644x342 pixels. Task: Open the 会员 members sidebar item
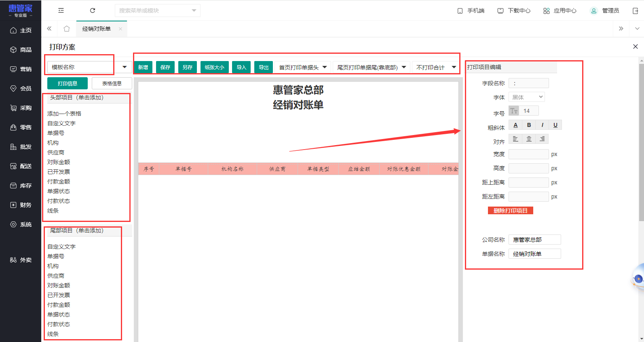(21, 89)
